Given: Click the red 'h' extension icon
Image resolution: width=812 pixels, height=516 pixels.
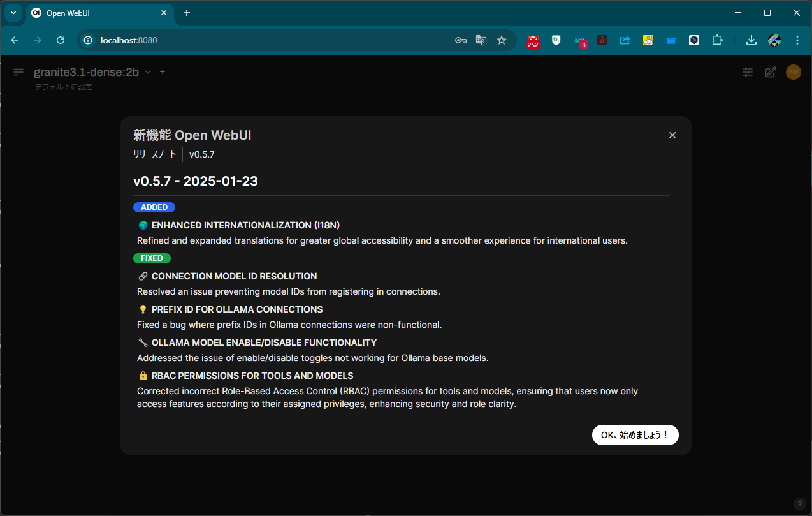Looking at the screenshot, I should pyautogui.click(x=602, y=40).
